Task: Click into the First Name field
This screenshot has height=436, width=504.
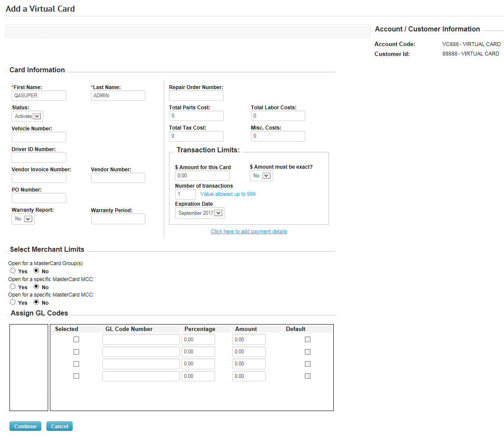Action: click(39, 95)
